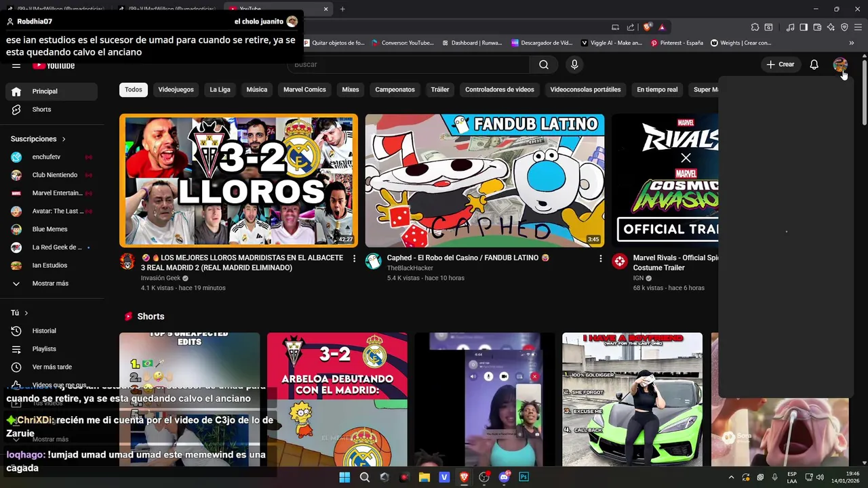Open Club Nientiendo subscription channel
868x488 pixels.
(x=52, y=175)
